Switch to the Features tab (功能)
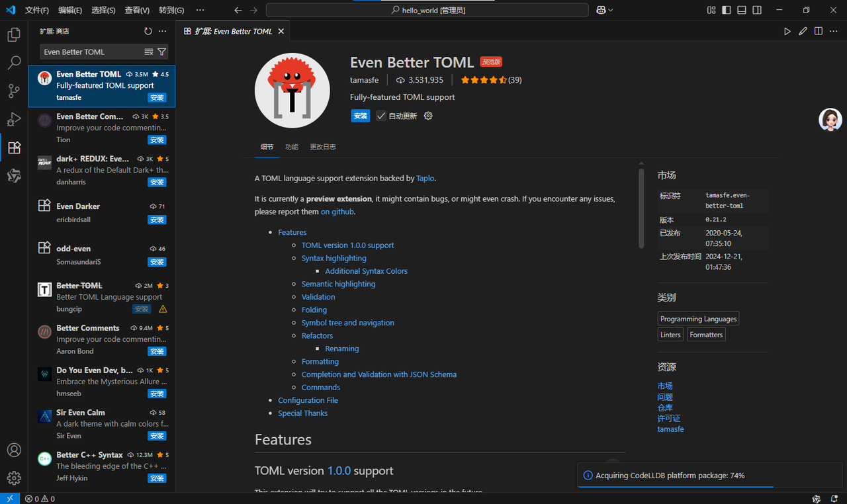Viewport: 847px width, 504px height. click(292, 147)
